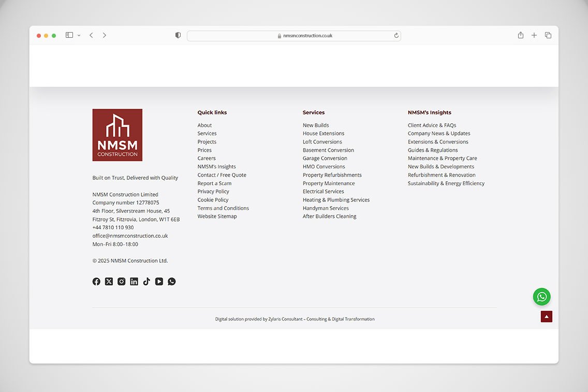Show the tab overview
The height and width of the screenshot is (392, 588).
548,35
